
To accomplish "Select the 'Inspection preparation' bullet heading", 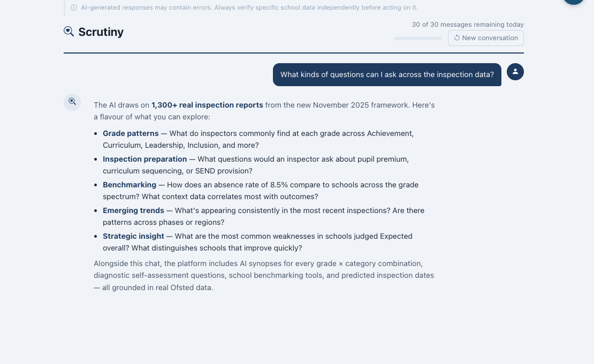I will click(x=144, y=159).
